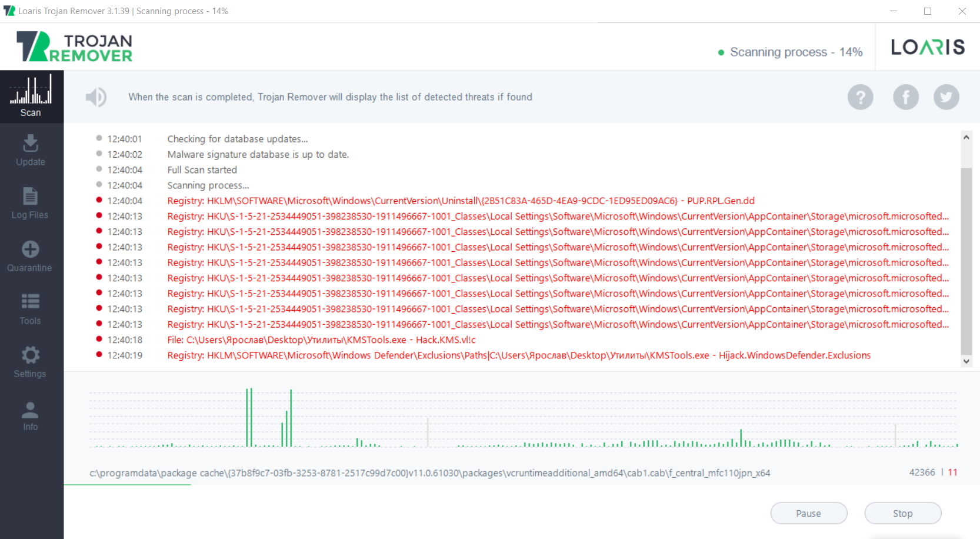Click the 'Scanning process - 14%' status

pos(796,52)
